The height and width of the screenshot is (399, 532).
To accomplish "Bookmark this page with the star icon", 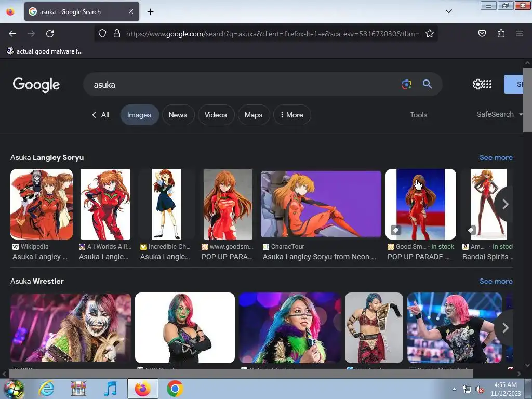I will [x=430, y=33].
